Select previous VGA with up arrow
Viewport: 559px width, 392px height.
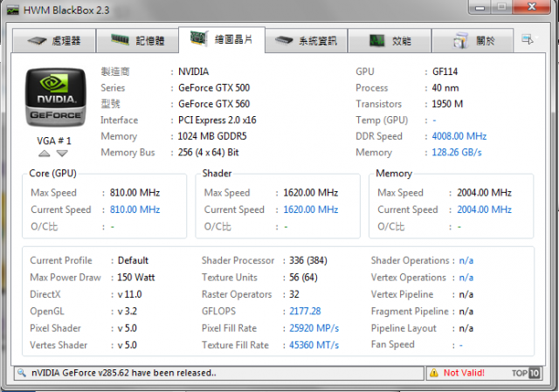45,154
